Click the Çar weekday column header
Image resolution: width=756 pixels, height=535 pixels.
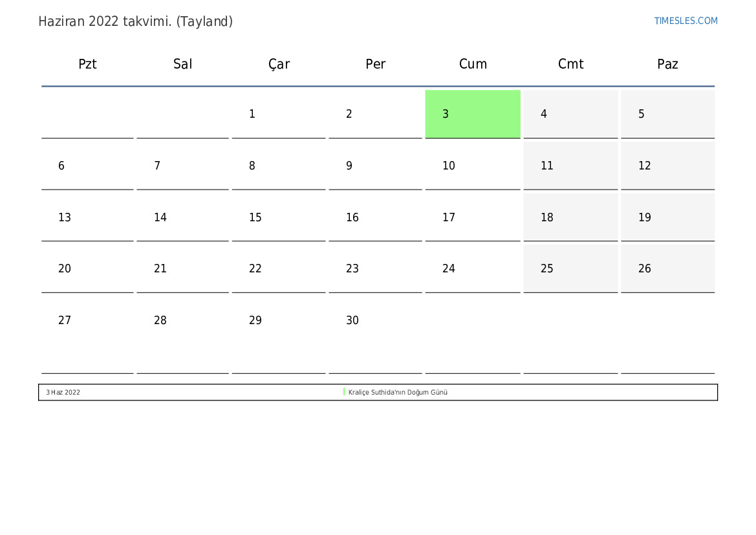click(279, 64)
